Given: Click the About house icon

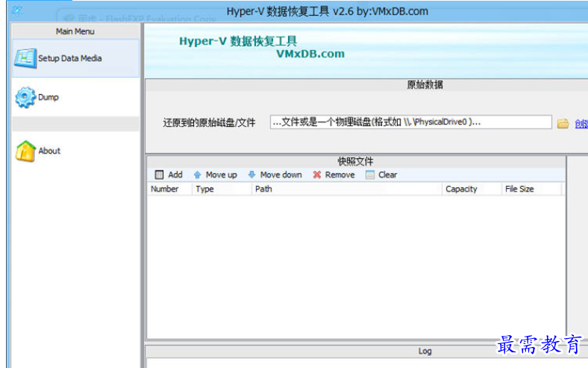Looking at the screenshot, I should tap(25, 152).
